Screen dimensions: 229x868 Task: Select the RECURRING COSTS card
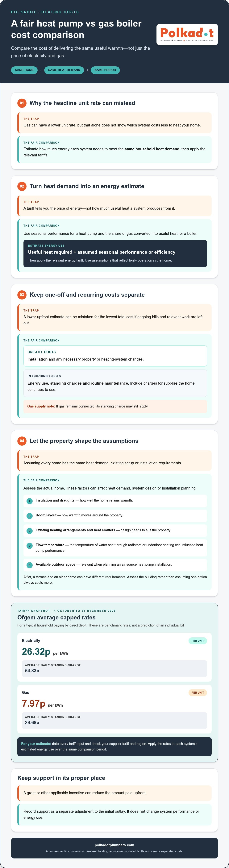tap(115, 383)
